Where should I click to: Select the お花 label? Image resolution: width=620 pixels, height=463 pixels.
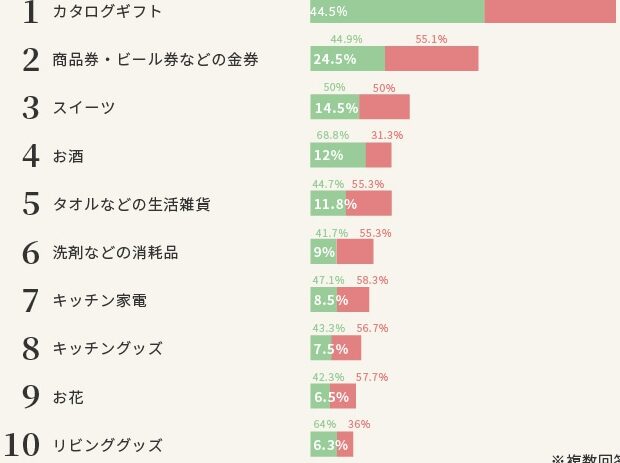coord(69,397)
